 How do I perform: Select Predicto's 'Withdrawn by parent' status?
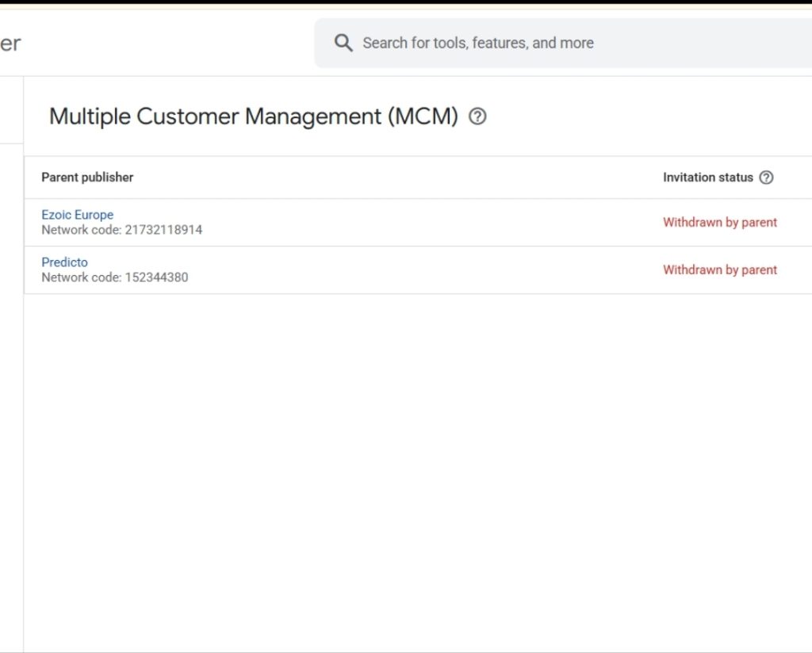(719, 270)
